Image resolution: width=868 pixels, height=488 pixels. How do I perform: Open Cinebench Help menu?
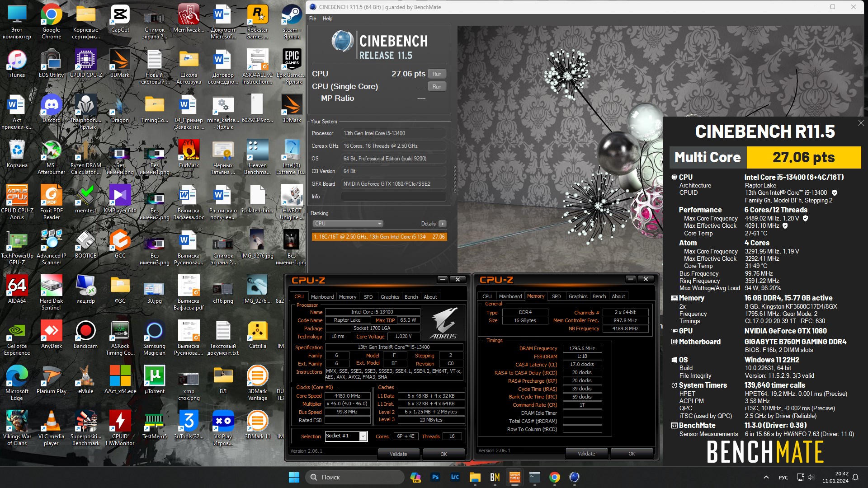(x=327, y=19)
